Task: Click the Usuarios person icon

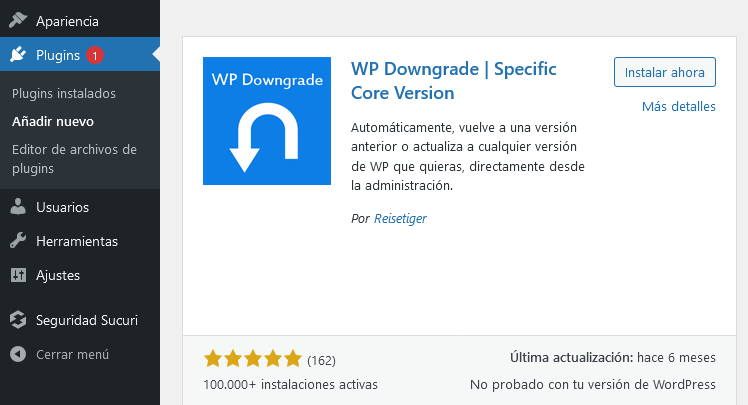Action: click(x=17, y=207)
